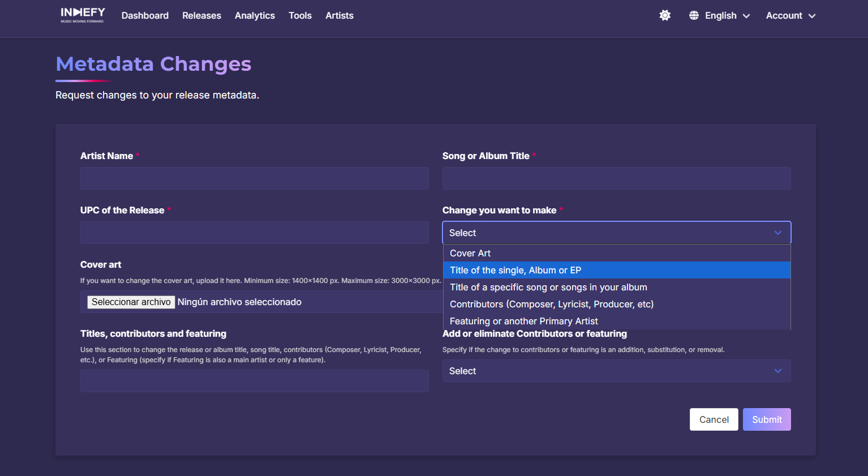
Task: Go to Releases in navigation
Action: coord(201,15)
